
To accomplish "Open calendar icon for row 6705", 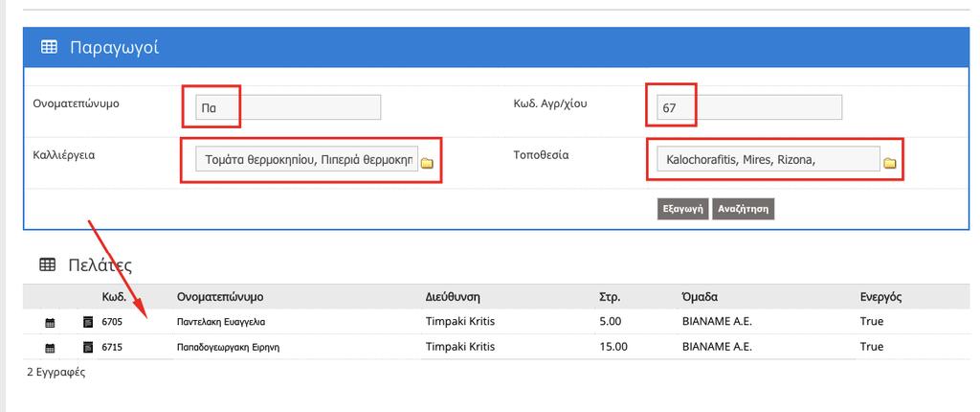I will [x=51, y=323].
